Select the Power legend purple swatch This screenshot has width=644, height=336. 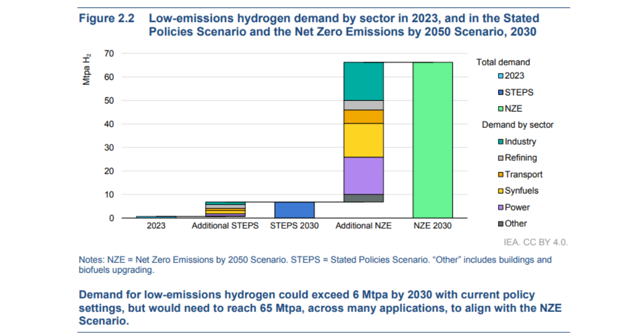click(501, 207)
